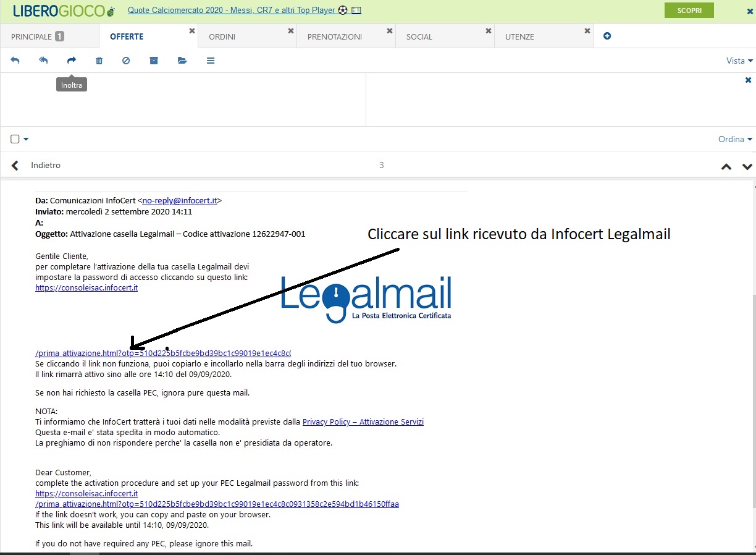This screenshot has width=756, height=555.
Task: Open the PRENOTAZIONI tab
Action: click(x=335, y=36)
